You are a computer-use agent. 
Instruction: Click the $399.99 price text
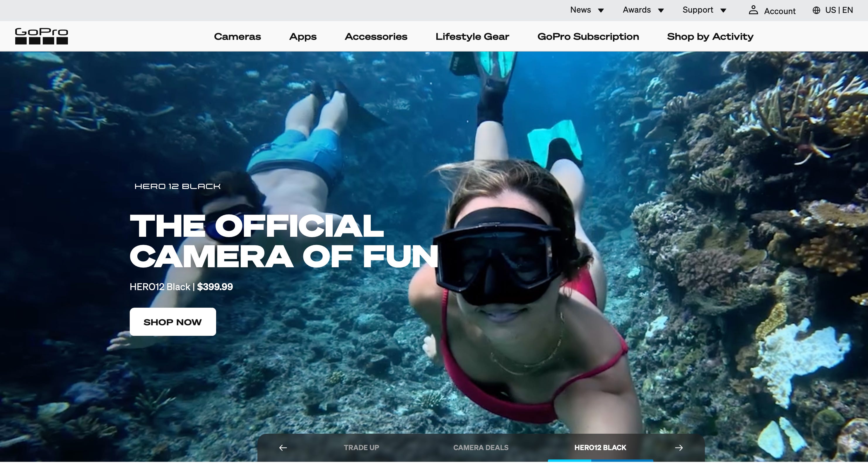coord(215,287)
